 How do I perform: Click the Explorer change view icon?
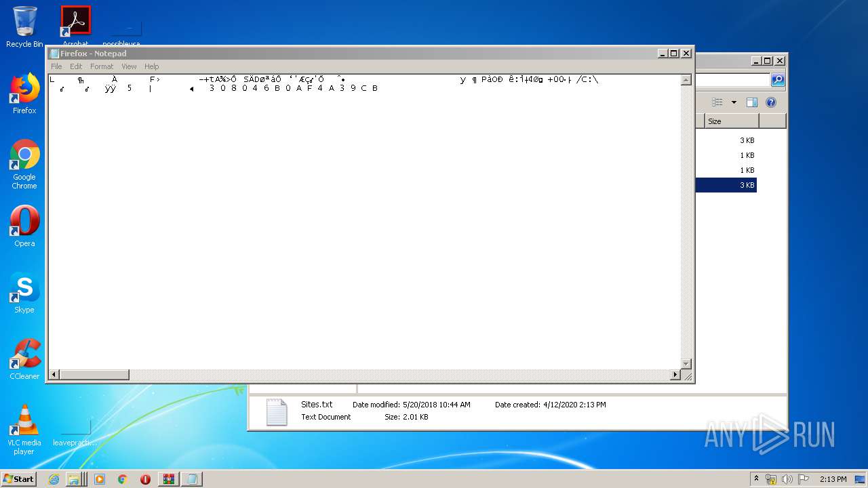[x=717, y=102]
